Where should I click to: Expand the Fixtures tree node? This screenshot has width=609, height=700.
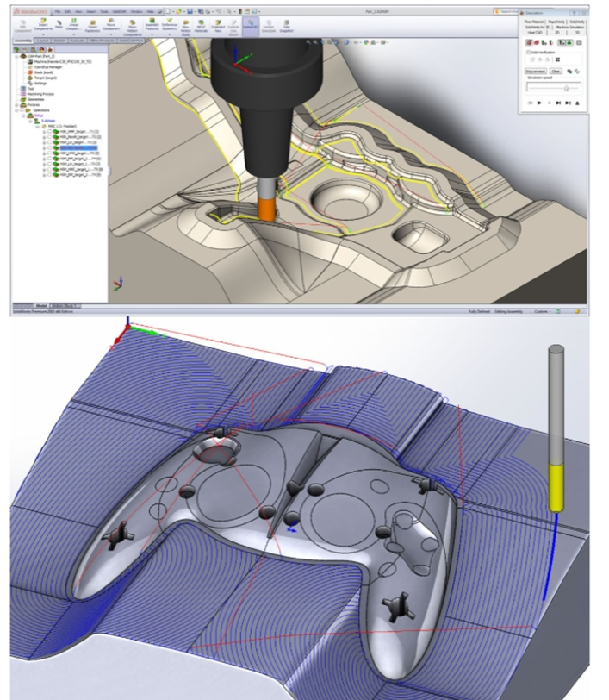tap(17, 105)
